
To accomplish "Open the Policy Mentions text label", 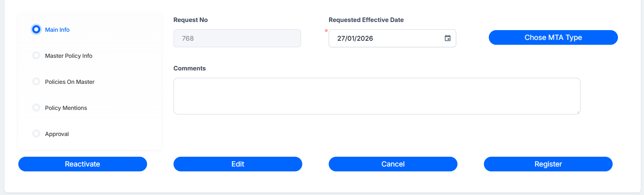I will coord(66,108).
